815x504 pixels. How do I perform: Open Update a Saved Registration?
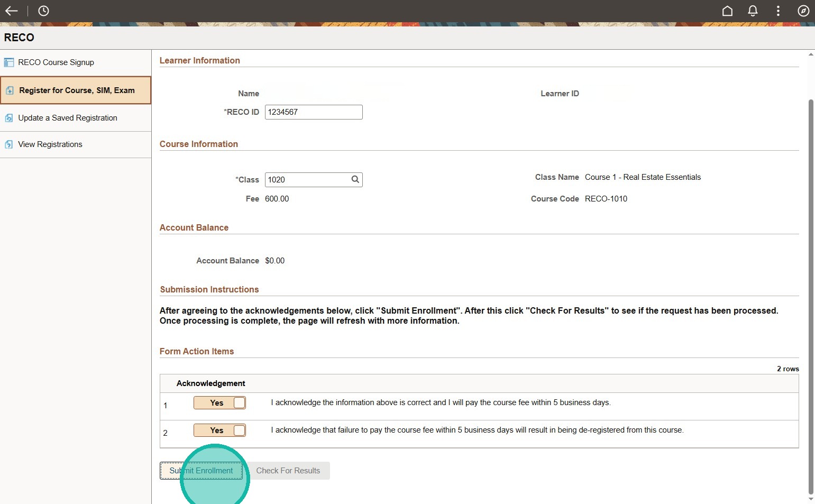[x=76, y=118]
